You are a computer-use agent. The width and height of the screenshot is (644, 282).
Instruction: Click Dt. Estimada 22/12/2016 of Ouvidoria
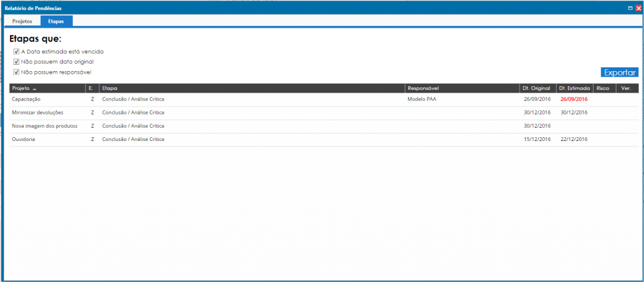click(x=574, y=139)
